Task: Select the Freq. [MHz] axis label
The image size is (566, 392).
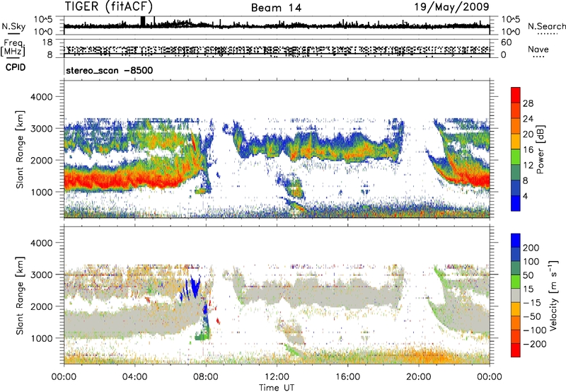Action: point(13,47)
